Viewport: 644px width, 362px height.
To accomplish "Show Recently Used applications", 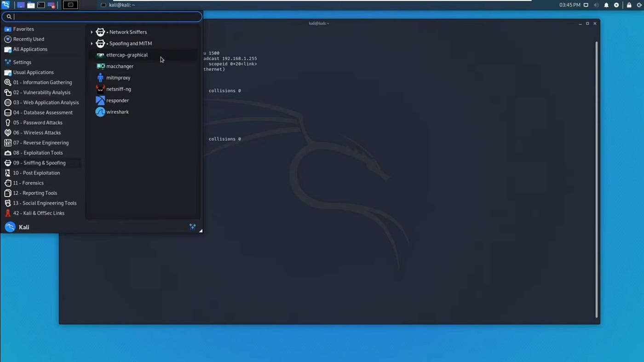I will tap(42, 39).
